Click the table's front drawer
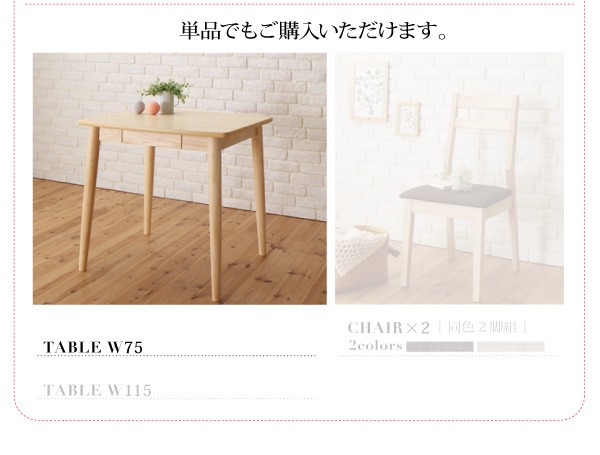This screenshot has height=455, width=600. point(151,139)
